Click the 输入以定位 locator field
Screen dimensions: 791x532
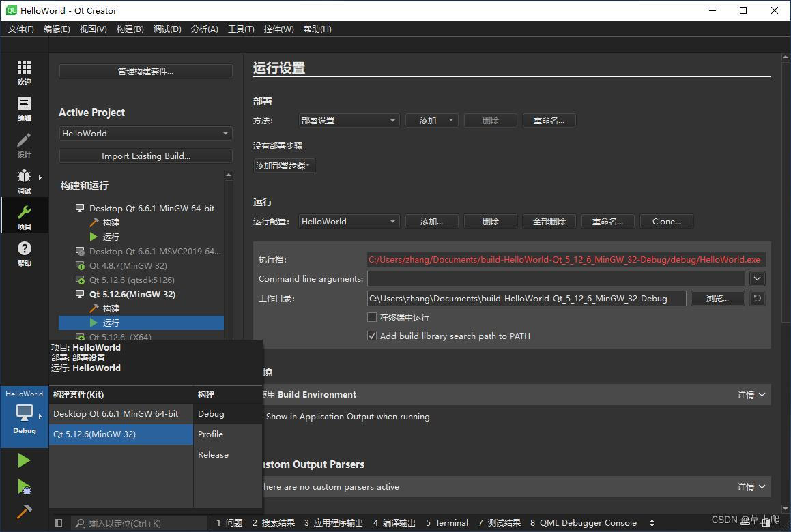[136, 522]
